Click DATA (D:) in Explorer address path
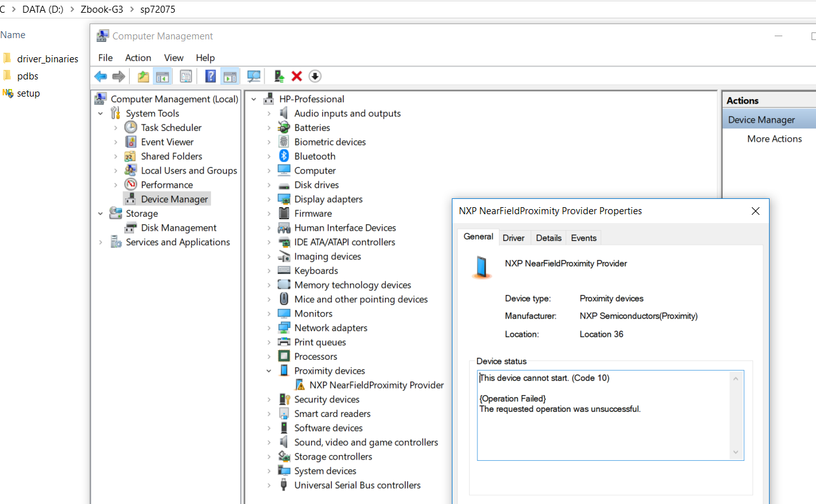Image resolution: width=816 pixels, height=504 pixels. point(43,10)
